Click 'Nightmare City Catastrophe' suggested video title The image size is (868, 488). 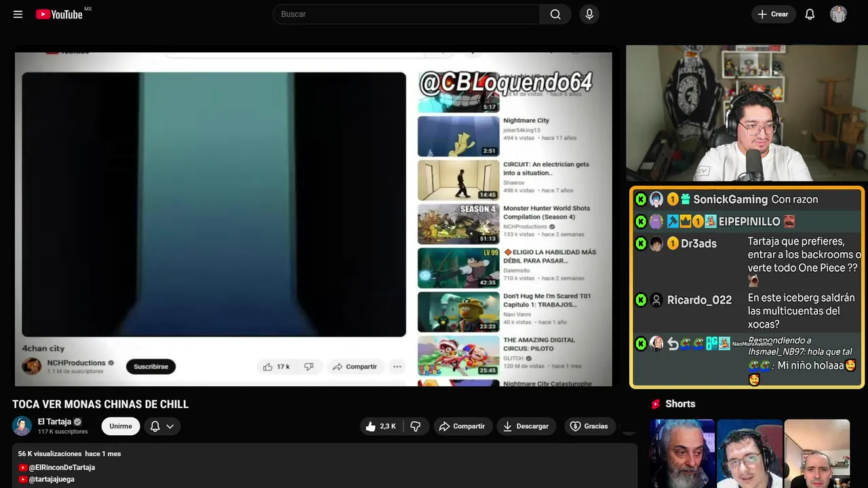tap(547, 384)
